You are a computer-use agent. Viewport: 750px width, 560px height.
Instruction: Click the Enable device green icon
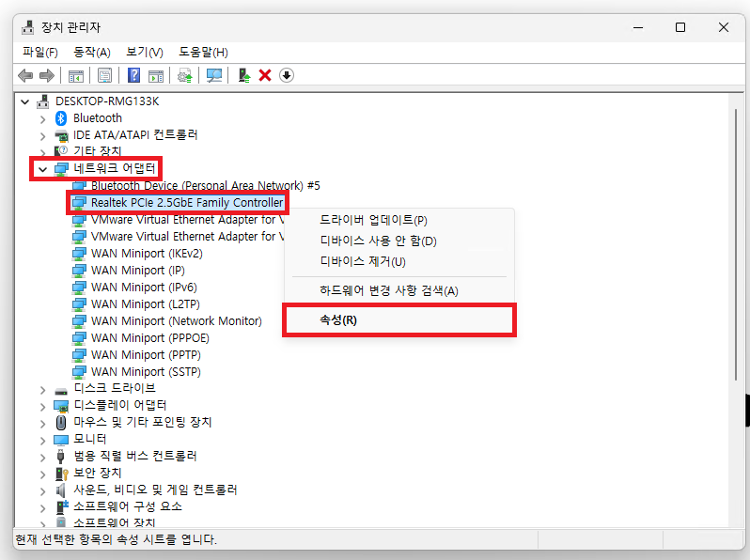(x=244, y=75)
